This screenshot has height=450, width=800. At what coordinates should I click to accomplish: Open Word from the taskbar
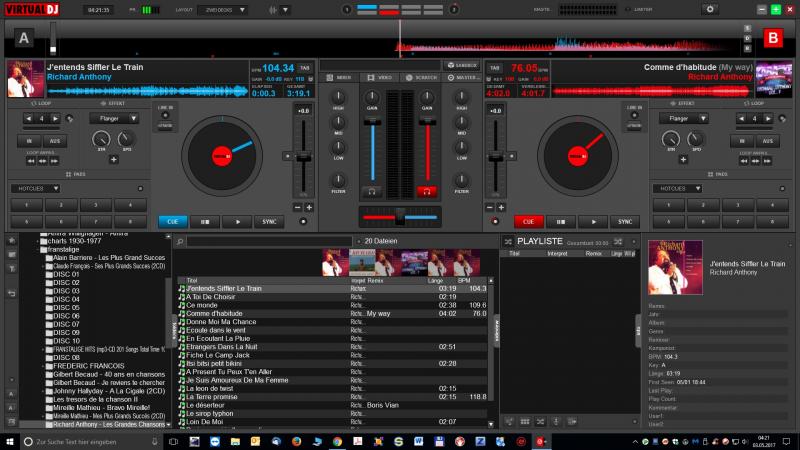tap(418, 441)
